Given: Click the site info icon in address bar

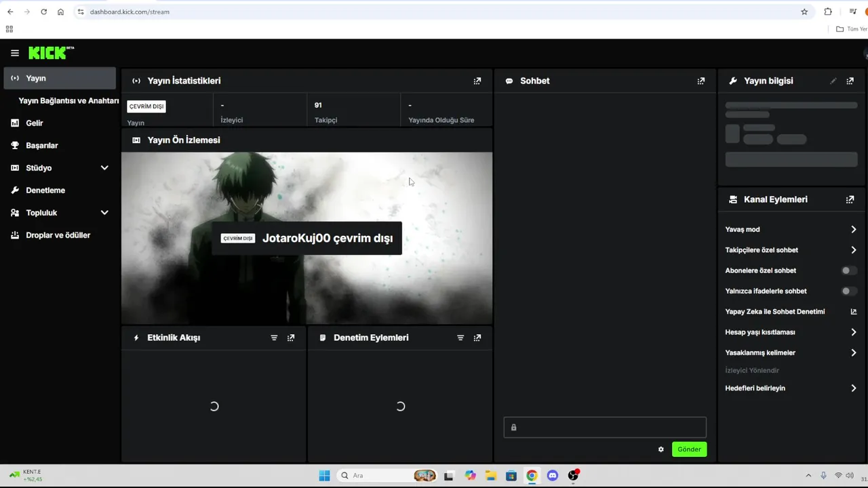Looking at the screenshot, I should [x=81, y=12].
